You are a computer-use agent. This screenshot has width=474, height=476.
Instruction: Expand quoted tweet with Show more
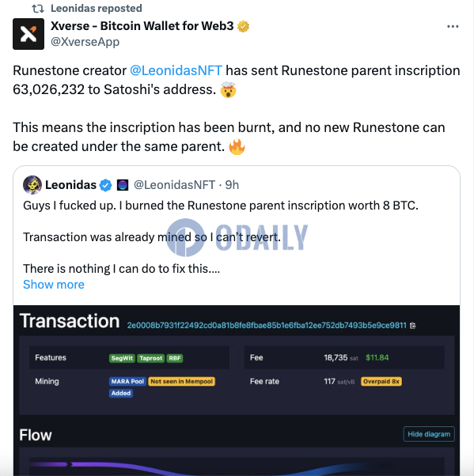(x=54, y=285)
